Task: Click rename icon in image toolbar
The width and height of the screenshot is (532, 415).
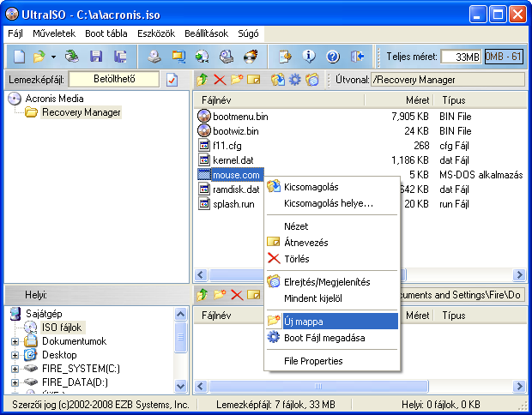Action: click(253, 80)
